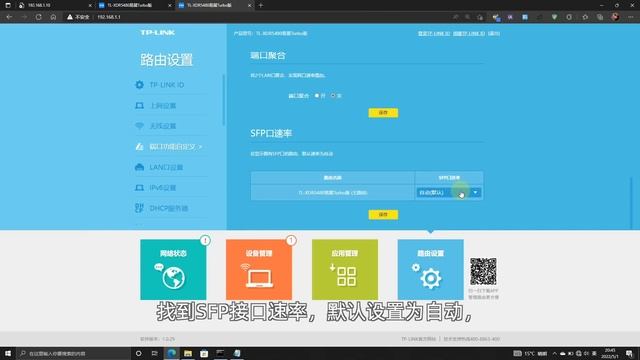Click the 端口功能自定义 sidebar icon
The width and height of the screenshot is (640, 360).
(x=139, y=147)
